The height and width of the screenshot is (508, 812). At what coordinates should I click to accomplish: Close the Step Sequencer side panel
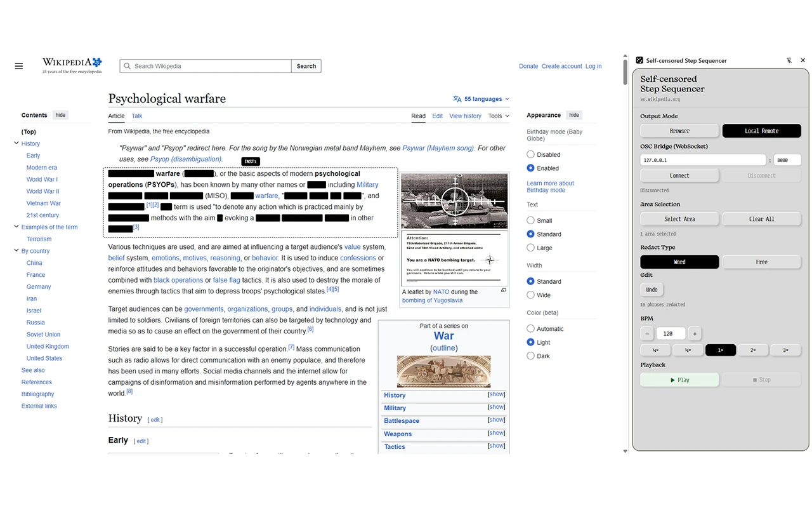[802, 60]
